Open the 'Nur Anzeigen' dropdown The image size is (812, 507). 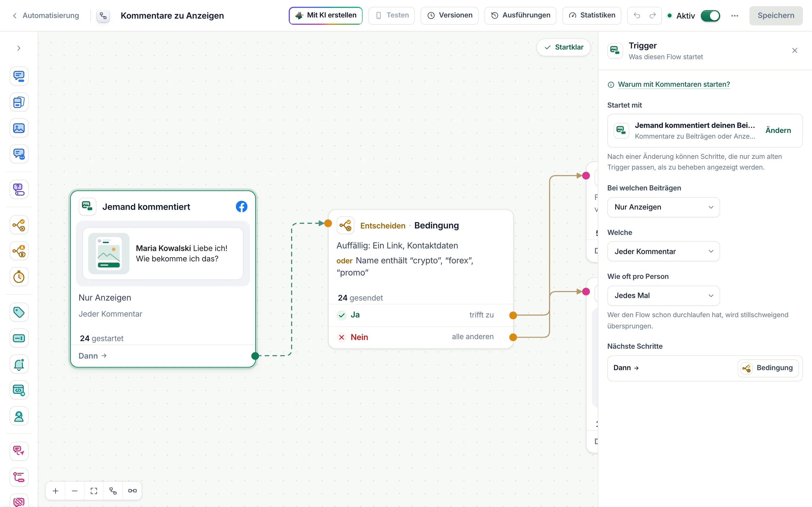(x=663, y=207)
